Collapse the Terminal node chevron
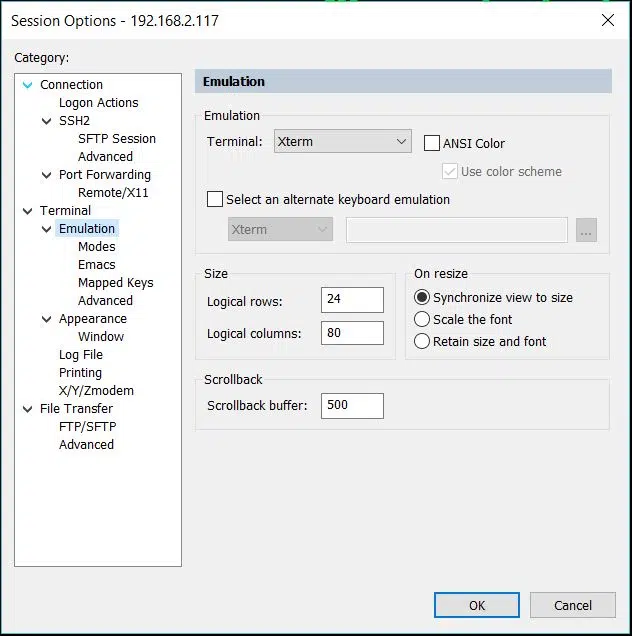632x636 pixels. tap(28, 211)
